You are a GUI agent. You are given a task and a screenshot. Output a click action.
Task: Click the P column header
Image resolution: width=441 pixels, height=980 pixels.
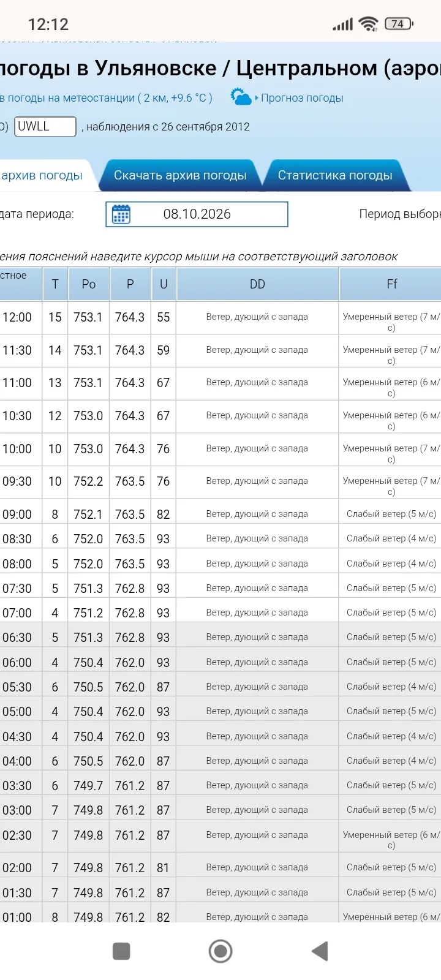coord(130,284)
